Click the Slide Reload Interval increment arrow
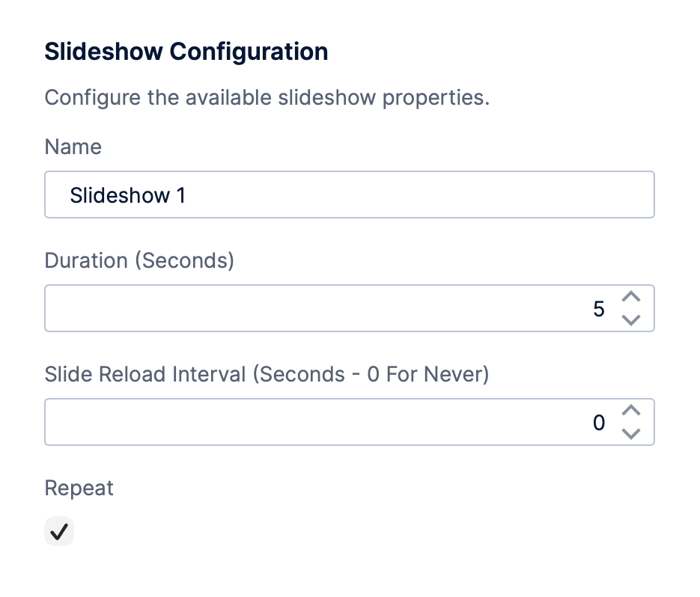Screen dimensions: 700x597 631,411
